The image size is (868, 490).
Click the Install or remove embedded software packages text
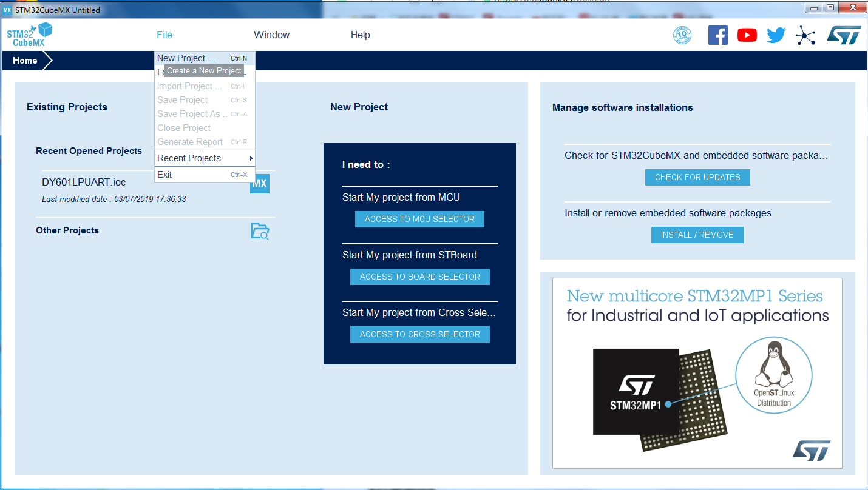[668, 213]
